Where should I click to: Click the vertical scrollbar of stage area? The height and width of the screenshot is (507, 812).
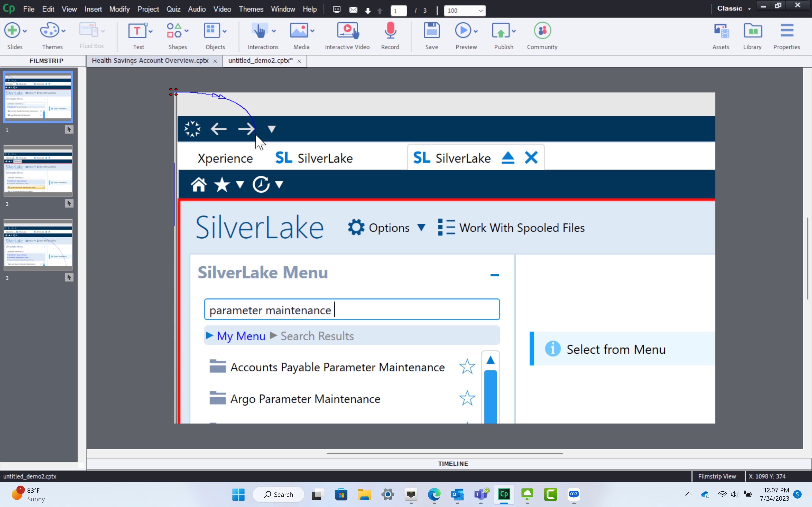[x=807, y=258]
